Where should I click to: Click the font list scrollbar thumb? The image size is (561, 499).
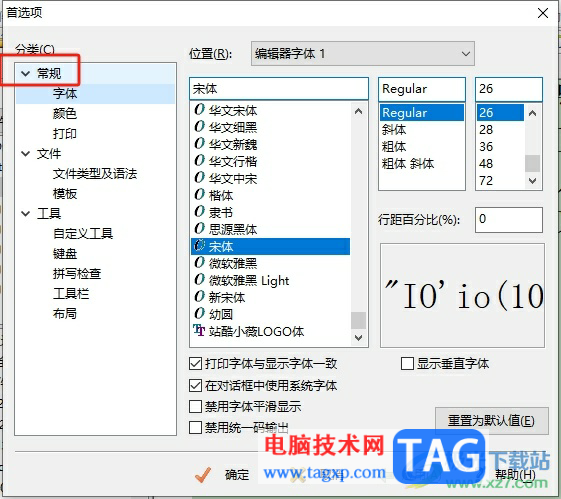click(358, 320)
